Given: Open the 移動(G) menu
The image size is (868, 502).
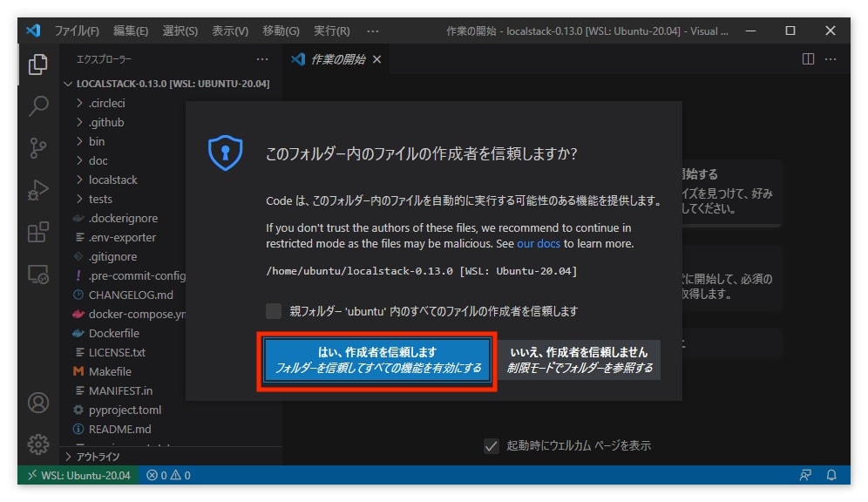Looking at the screenshot, I should click(281, 31).
